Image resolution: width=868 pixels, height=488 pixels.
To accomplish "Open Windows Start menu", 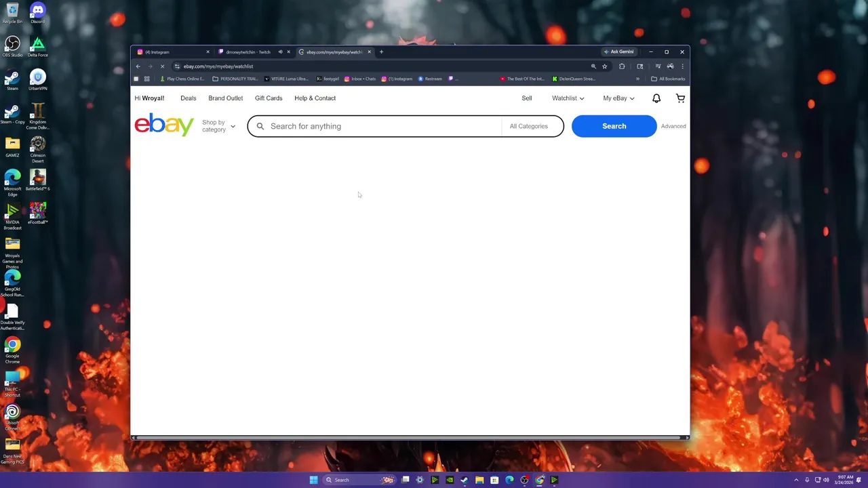I will click(313, 480).
